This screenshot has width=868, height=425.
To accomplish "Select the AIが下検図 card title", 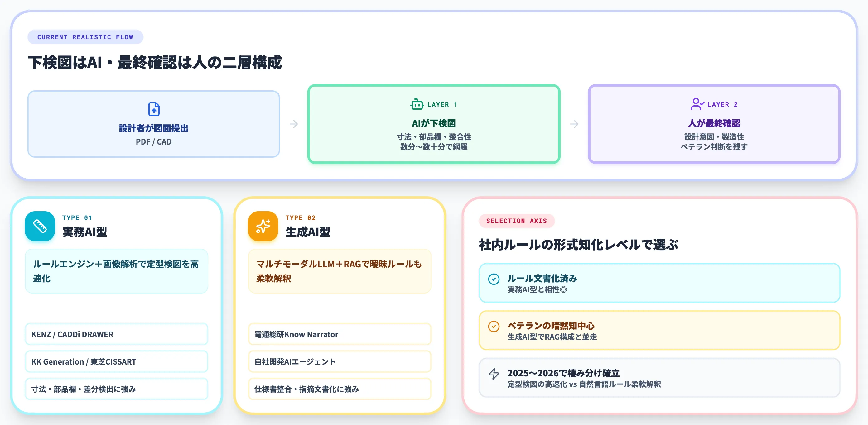I will (434, 123).
